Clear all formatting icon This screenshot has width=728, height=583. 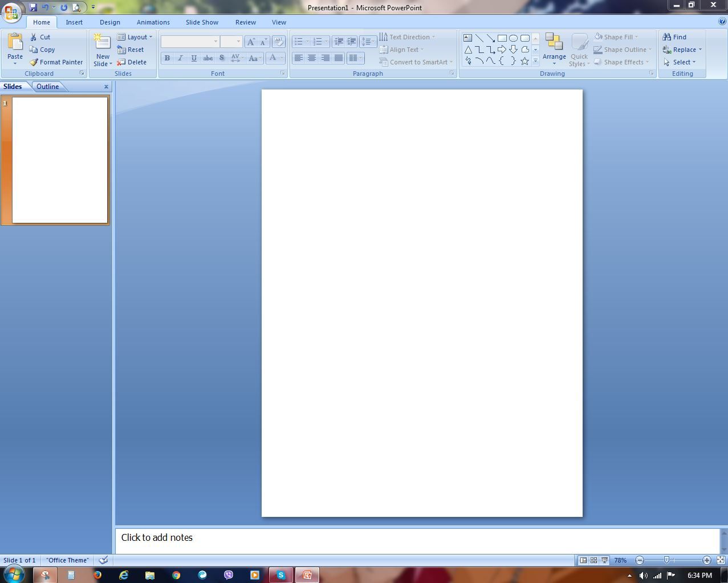[x=279, y=42]
